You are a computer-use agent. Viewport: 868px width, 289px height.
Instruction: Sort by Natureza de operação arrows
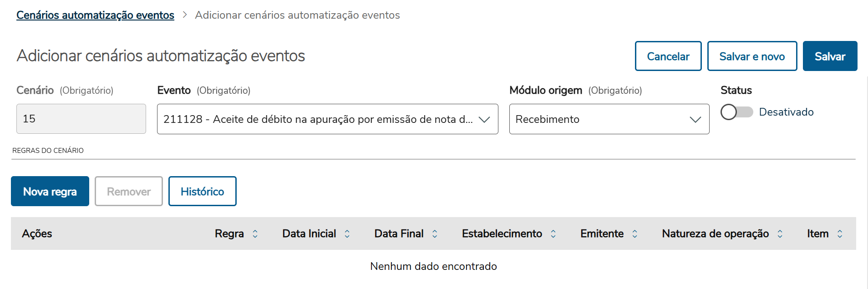pos(780,234)
